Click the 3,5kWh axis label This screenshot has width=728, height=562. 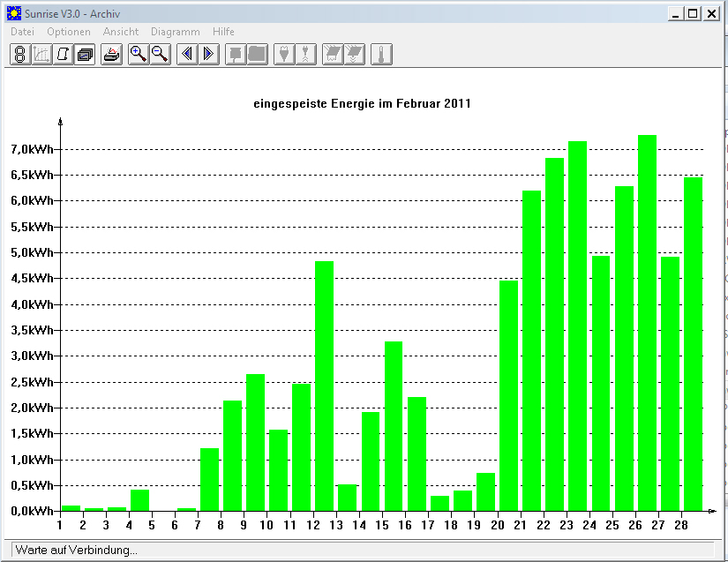pyautogui.click(x=32, y=330)
